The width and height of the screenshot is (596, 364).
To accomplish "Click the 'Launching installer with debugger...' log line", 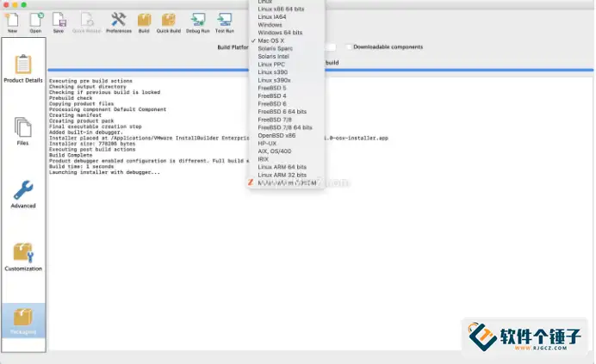I will coord(104,172).
